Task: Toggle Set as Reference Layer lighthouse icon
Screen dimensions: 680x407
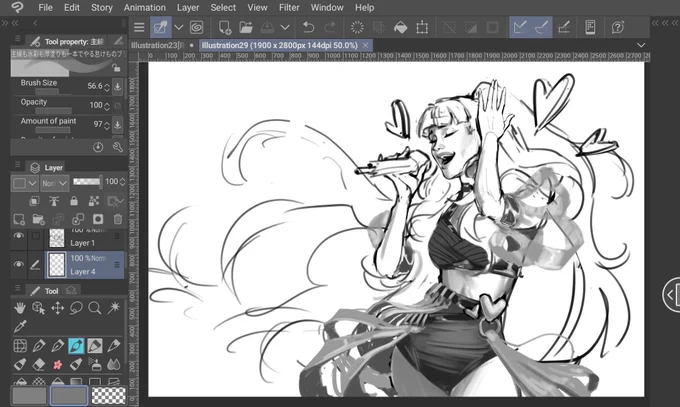Action: coord(54,201)
